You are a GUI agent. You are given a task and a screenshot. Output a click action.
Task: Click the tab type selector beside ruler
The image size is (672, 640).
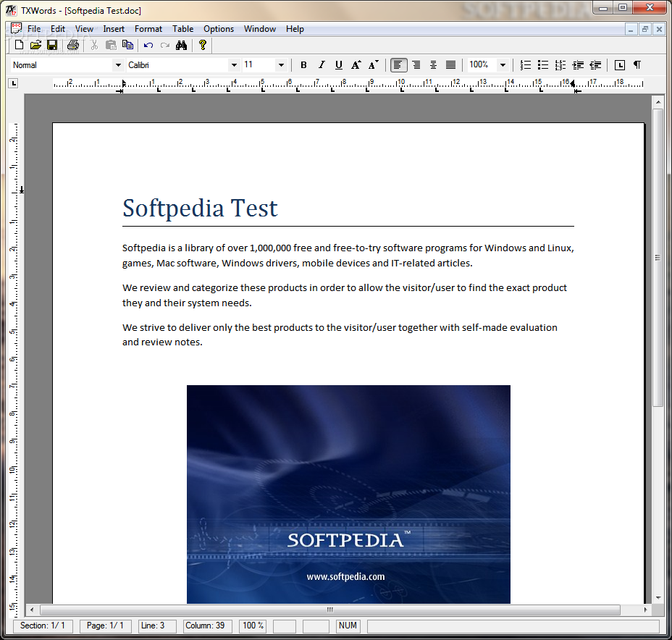(13, 83)
